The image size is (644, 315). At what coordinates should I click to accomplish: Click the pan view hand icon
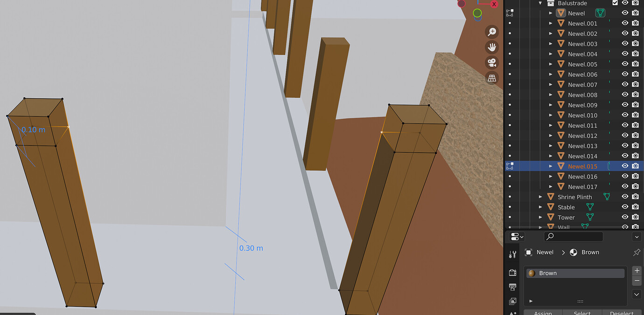click(492, 47)
